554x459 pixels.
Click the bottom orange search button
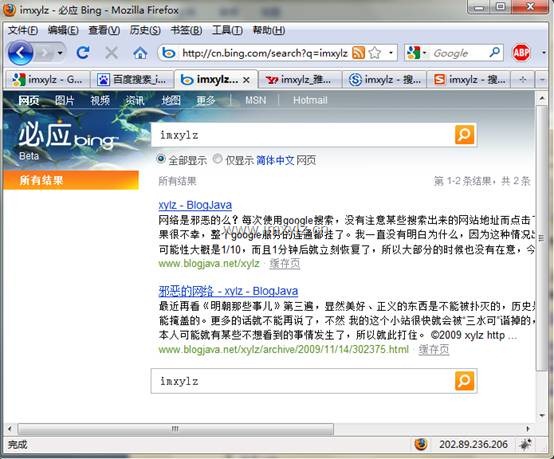(x=464, y=381)
